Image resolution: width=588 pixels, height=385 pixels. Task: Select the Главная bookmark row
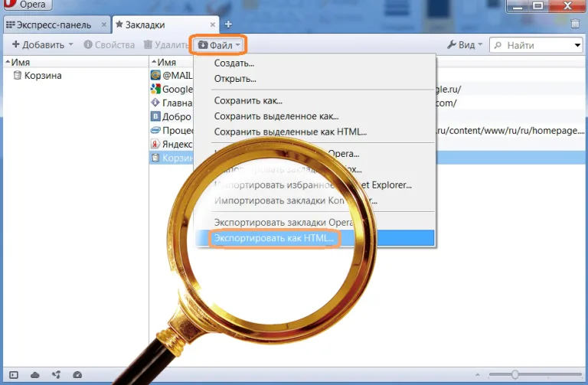pyautogui.click(x=171, y=103)
